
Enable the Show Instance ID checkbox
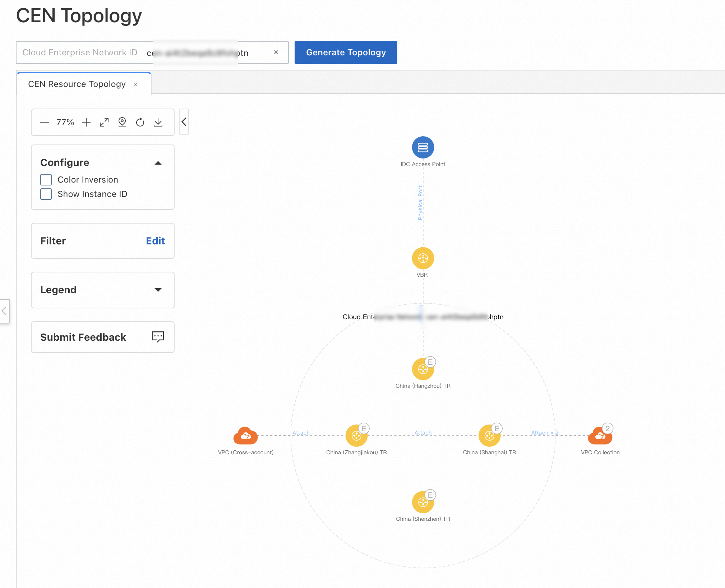[46, 194]
